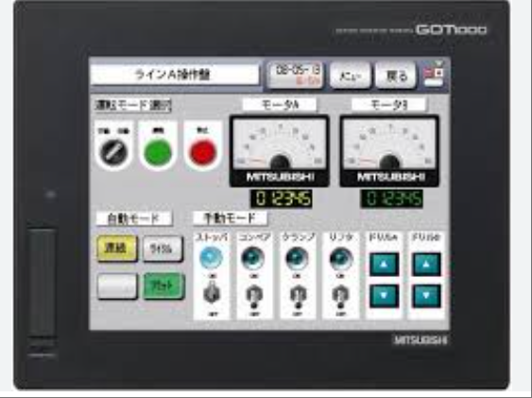Screen dimensions: 532x398
Task: Open the メニュー menu button
Action: (x=350, y=76)
